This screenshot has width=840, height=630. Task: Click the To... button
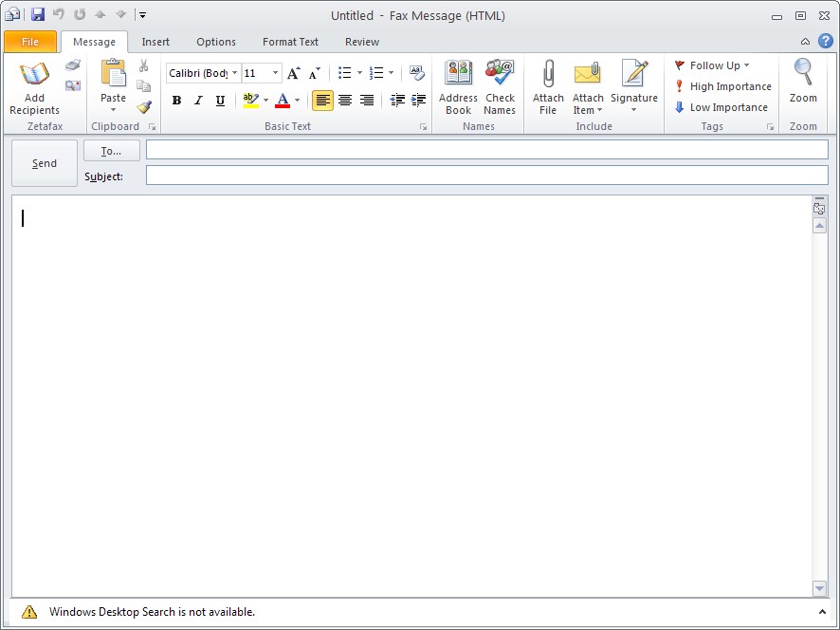112,151
